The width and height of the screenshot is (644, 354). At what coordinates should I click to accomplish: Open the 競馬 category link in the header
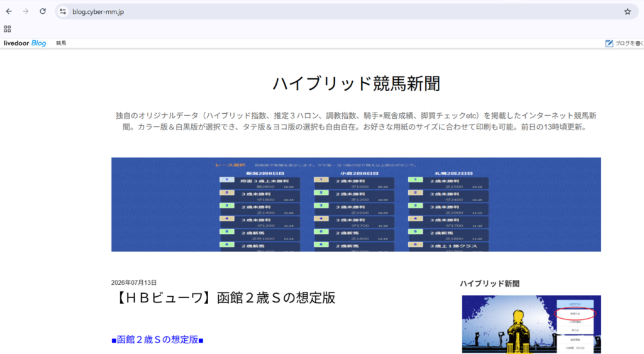(61, 43)
